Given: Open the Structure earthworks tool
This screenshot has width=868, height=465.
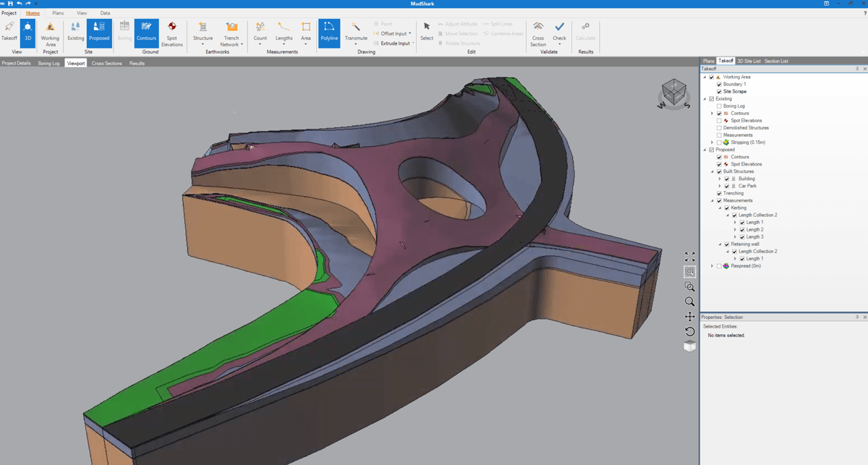Looking at the screenshot, I should click(203, 33).
